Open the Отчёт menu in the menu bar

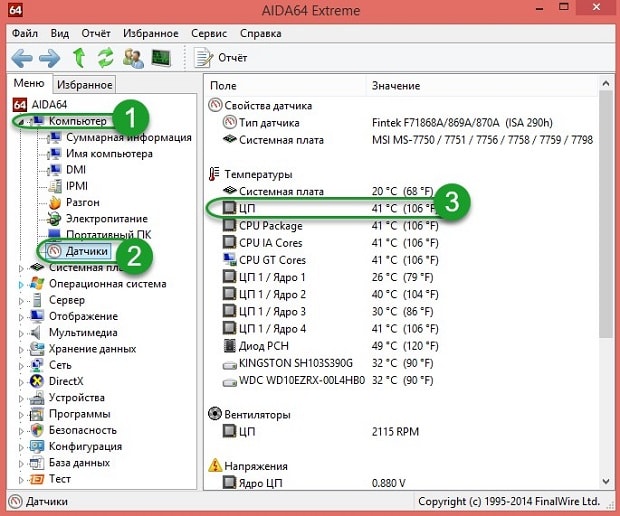click(96, 33)
